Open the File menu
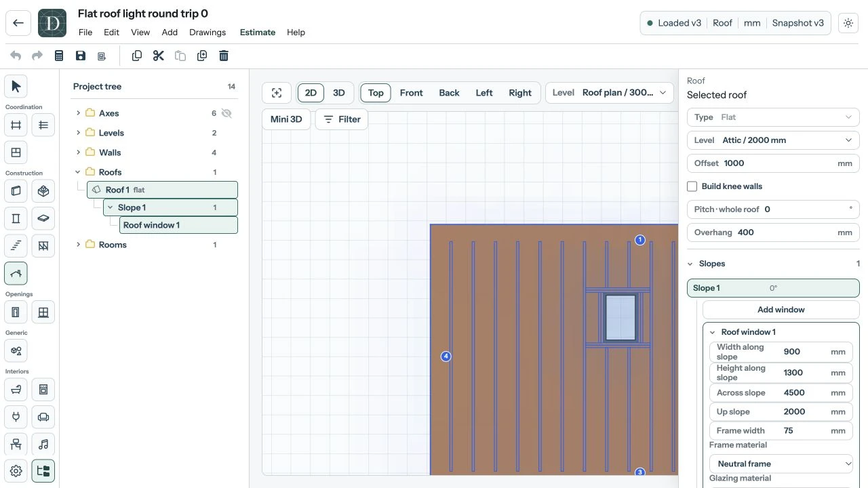Image resolution: width=868 pixels, height=488 pixels. (85, 33)
